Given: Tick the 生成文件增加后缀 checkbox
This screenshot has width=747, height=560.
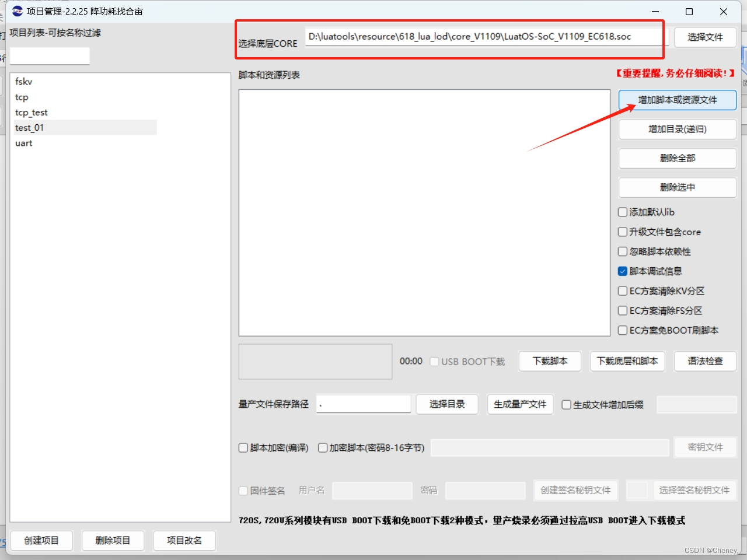Looking at the screenshot, I should click(566, 405).
